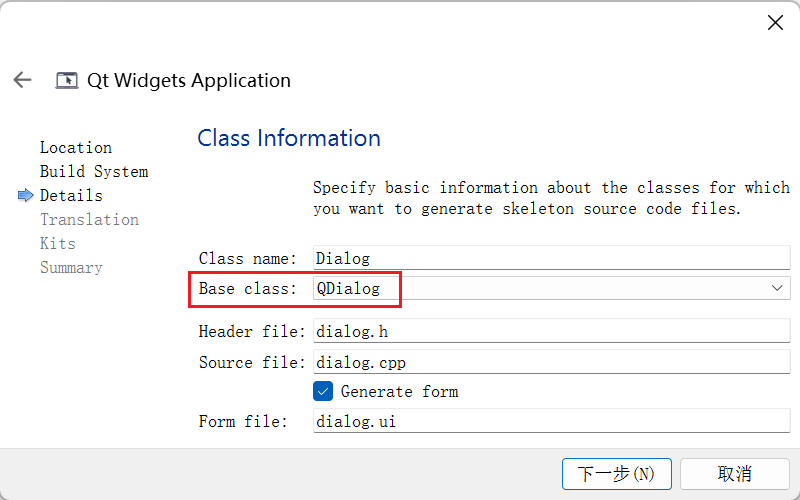This screenshot has width=800, height=500.
Task: Click the Header file: label
Action: click(x=252, y=332)
